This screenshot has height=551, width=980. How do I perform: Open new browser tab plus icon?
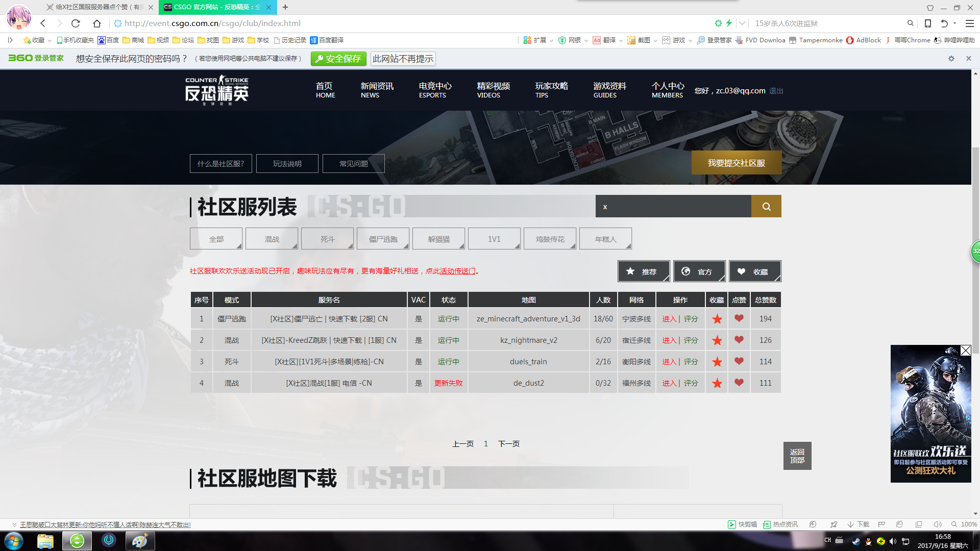click(x=285, y=7)
